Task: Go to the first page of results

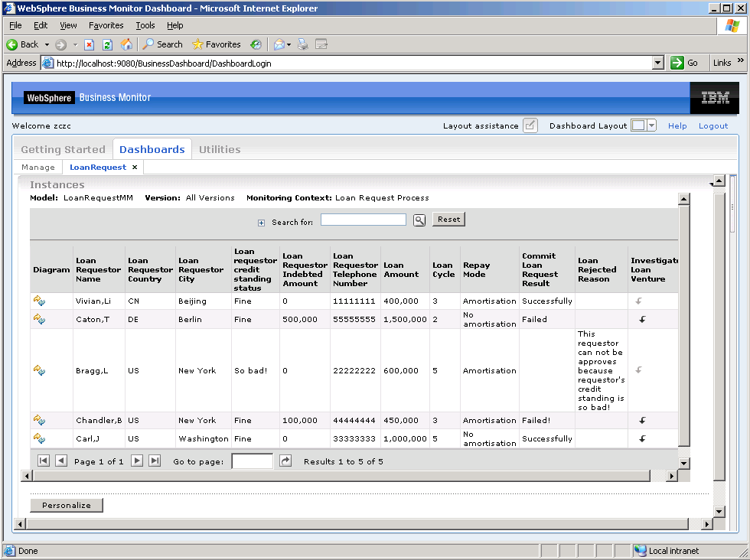Action: (43, 461)
